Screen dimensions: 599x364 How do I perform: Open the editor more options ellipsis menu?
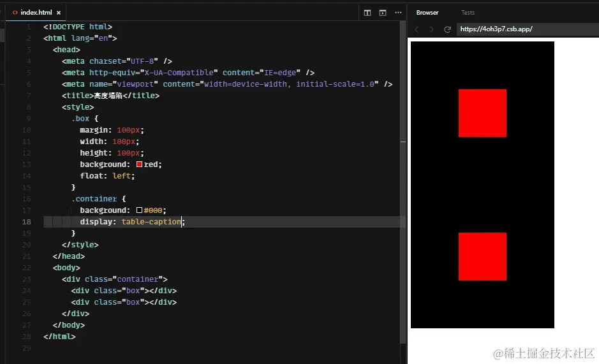click(398, 13)
